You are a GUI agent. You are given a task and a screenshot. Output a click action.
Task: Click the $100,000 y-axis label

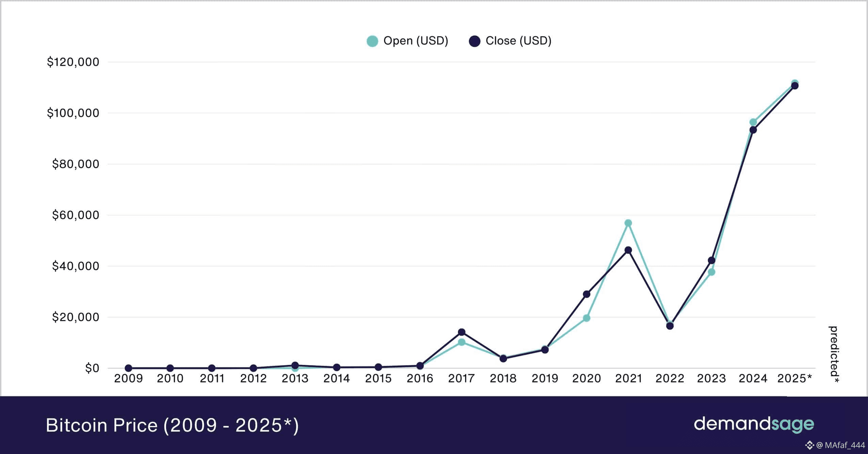pos(73,113)
